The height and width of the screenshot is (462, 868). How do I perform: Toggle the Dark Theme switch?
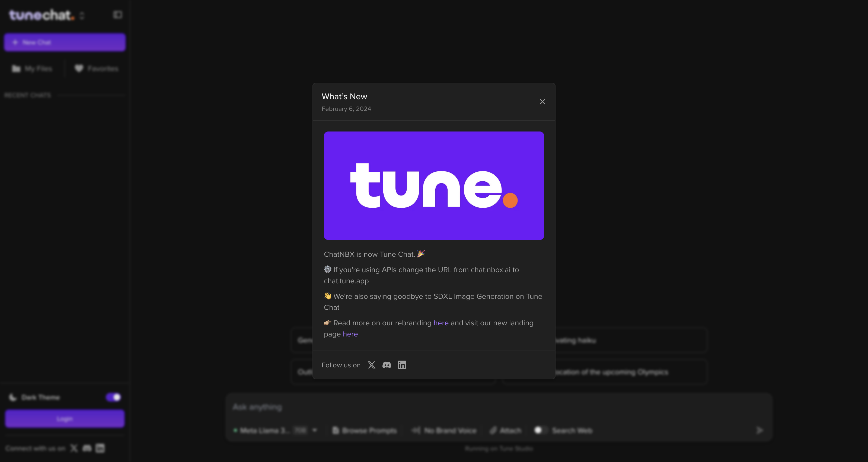(113, 397)
